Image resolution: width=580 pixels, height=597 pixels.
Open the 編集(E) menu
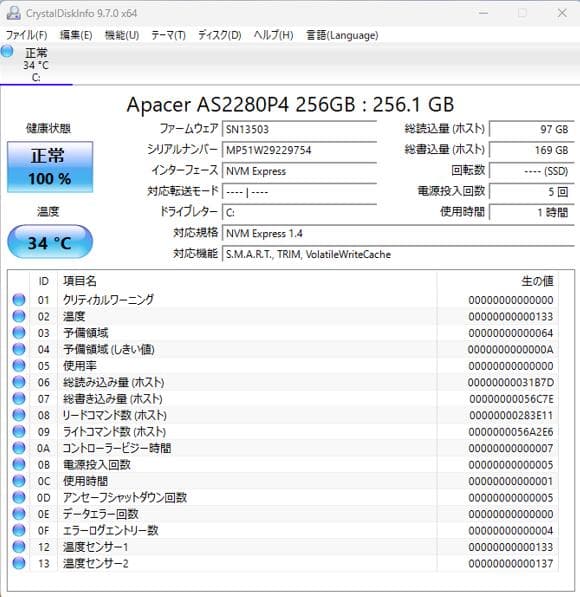click(76, 35)
